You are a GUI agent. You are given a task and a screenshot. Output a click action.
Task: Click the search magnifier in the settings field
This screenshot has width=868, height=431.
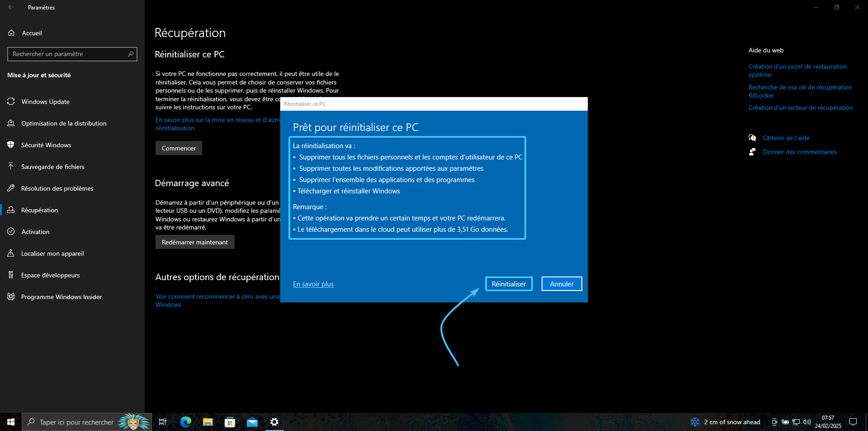tap(131, 54)
